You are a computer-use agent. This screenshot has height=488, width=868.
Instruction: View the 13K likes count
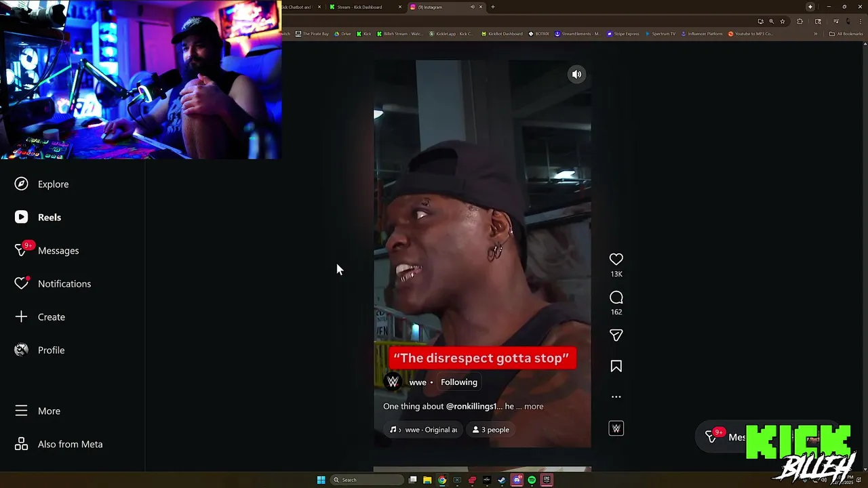coord(616,274)
